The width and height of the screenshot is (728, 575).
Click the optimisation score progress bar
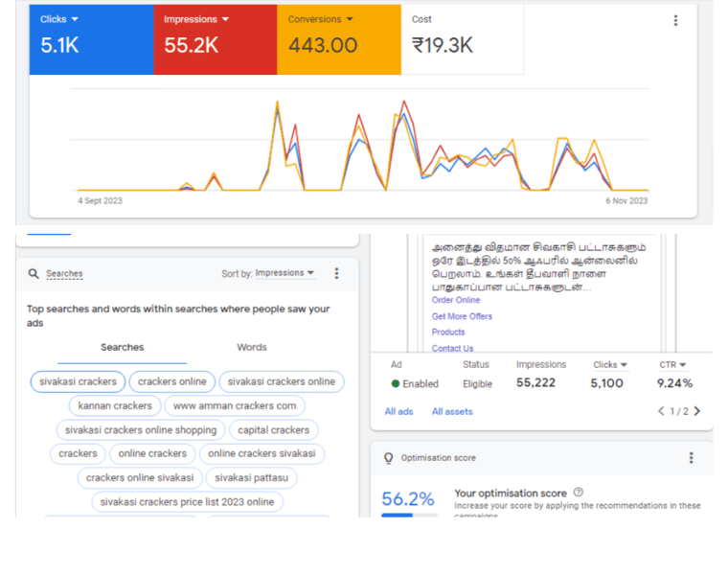coord(409,515)
